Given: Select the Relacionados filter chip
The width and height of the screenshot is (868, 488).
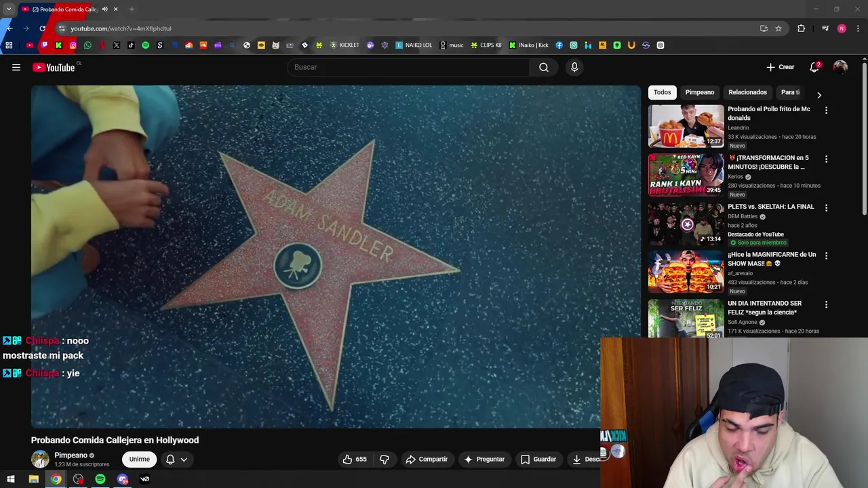Looking at the screenshot, I should coord(747,92).
